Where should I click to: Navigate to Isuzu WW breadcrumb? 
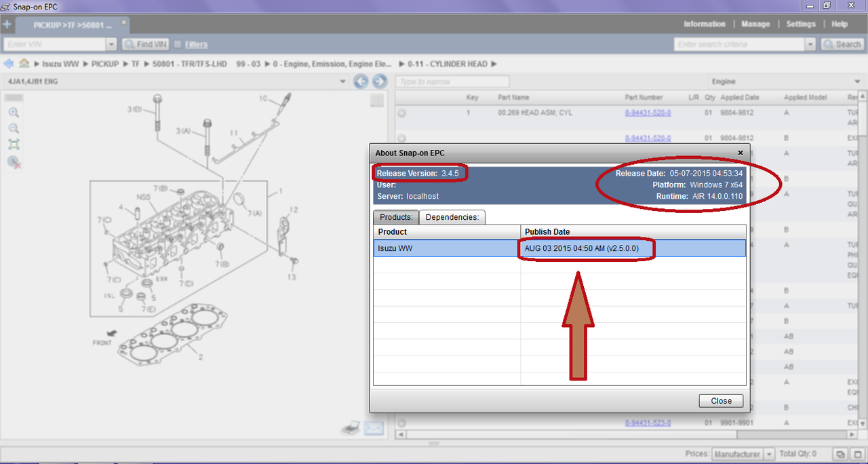click(60, 64)
